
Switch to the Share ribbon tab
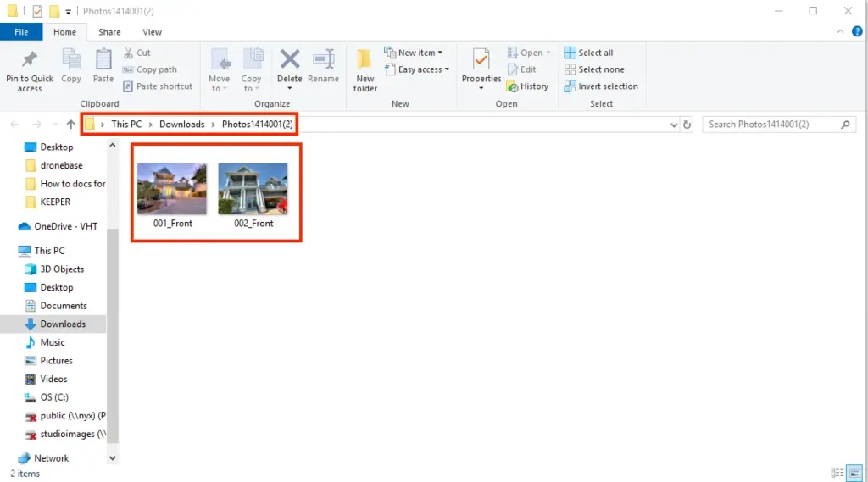point(109,32)
